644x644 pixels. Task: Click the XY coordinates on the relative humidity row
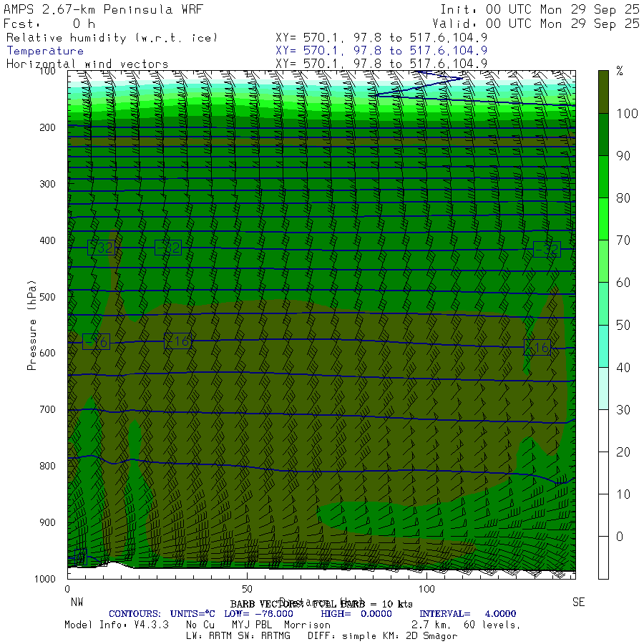tap(381, 38)
